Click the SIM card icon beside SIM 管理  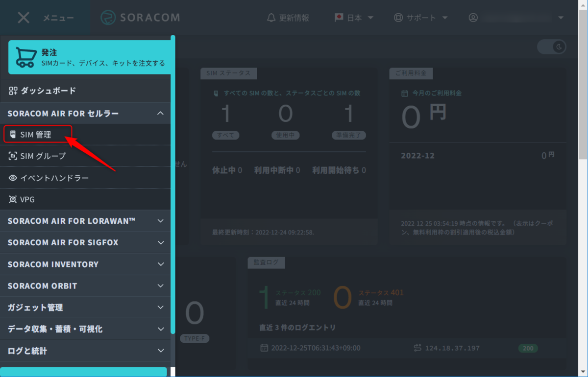tap(13, 134)
